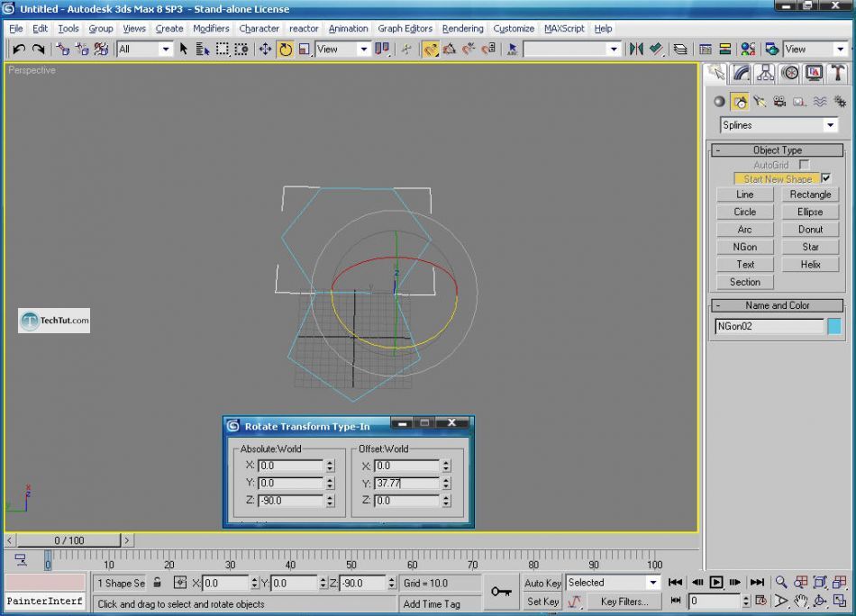856x616 pixels.
Task: Activate the Select and Rotate tool
Action: pos(285,50)
